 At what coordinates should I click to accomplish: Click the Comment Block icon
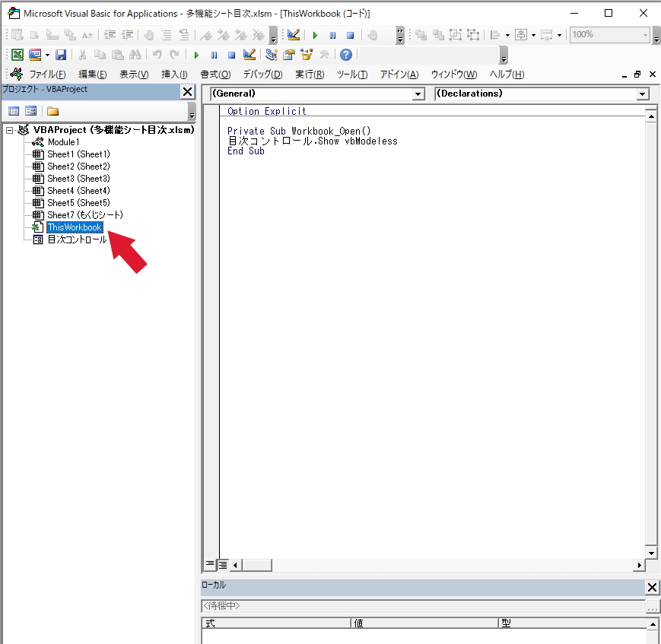click(x=167, y=35)
